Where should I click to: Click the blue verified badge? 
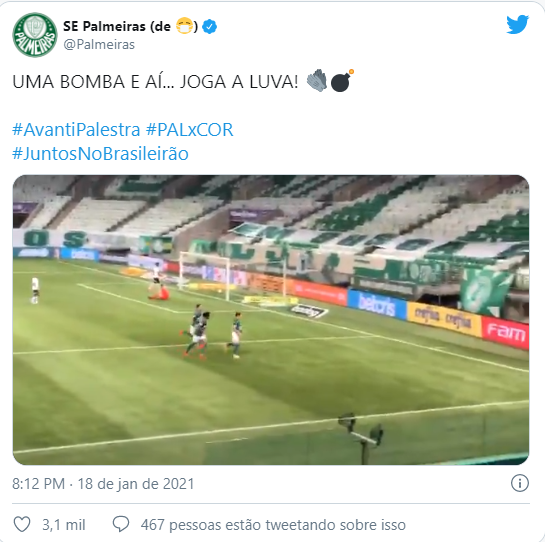pos(210,27)
